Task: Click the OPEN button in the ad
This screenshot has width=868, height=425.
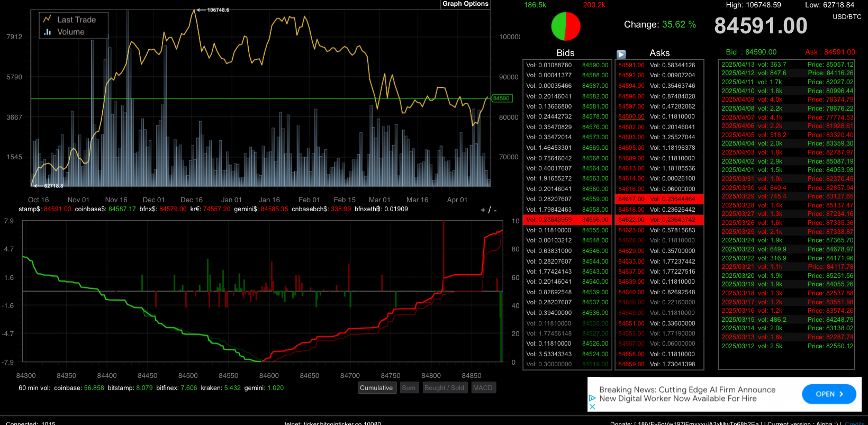Action: pos(829,394)
